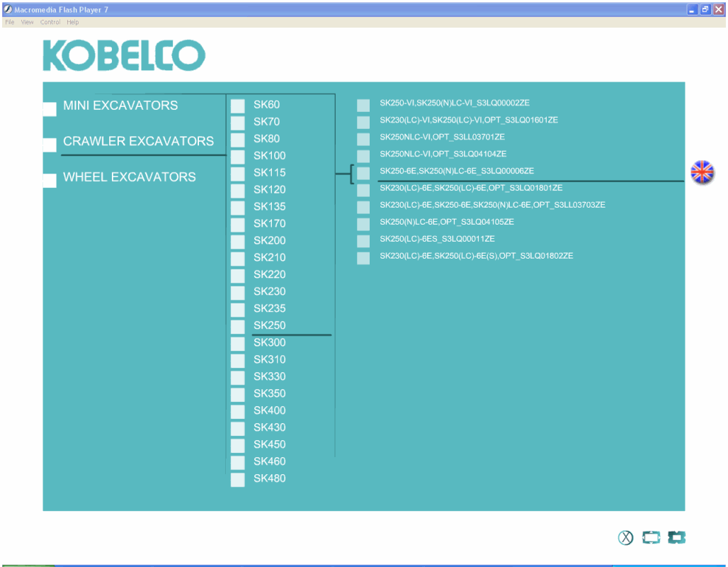The image size is (728, 567).
Task: Choose model SK460
Action: coord(269,461)
